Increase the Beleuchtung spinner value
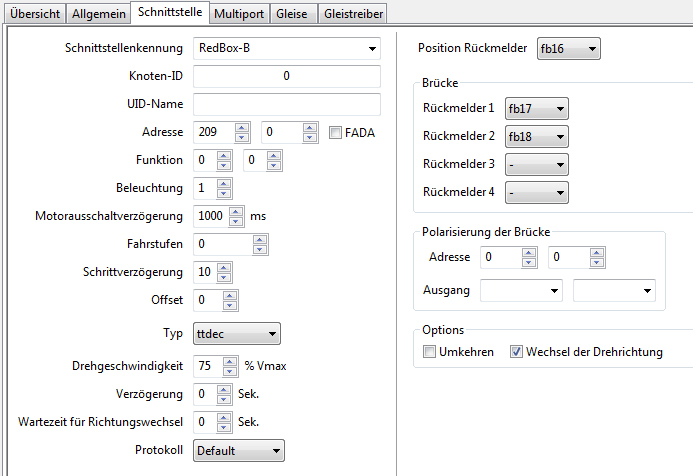This screenshot has height=476, width=693. pos(224,182)
